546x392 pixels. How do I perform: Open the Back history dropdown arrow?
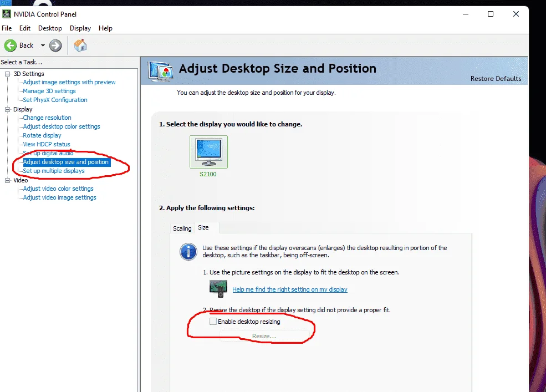coord(43,45)
